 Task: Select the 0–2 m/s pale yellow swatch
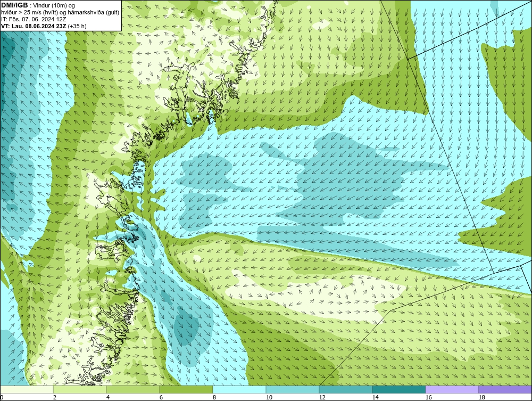pos(27,389)
